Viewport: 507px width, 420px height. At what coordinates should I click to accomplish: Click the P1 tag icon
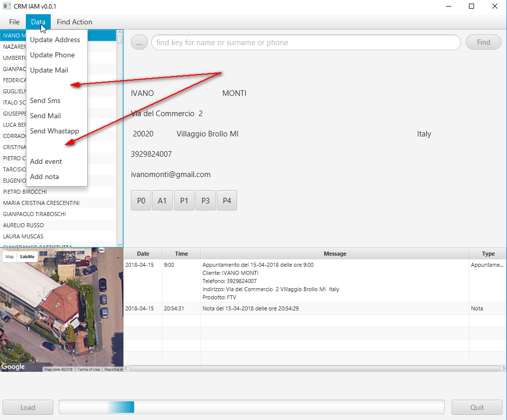click(x=184, y=200)
